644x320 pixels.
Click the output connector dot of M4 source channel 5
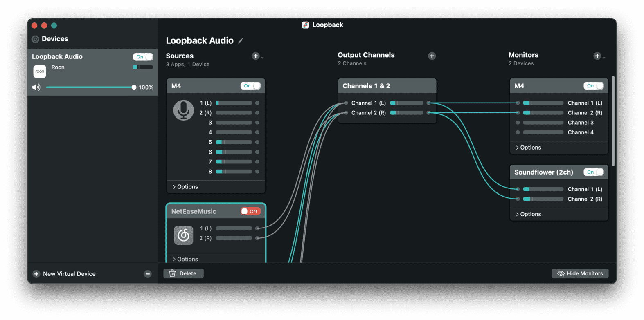point(257,142)
